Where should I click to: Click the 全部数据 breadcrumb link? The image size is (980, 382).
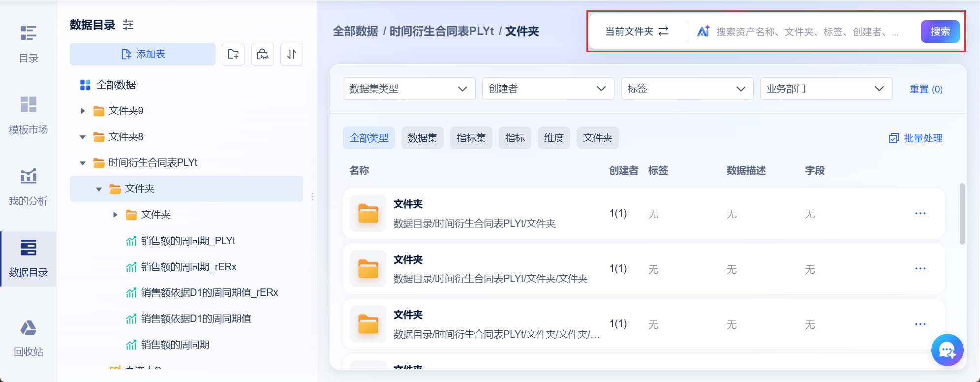[x=356, y=32]
